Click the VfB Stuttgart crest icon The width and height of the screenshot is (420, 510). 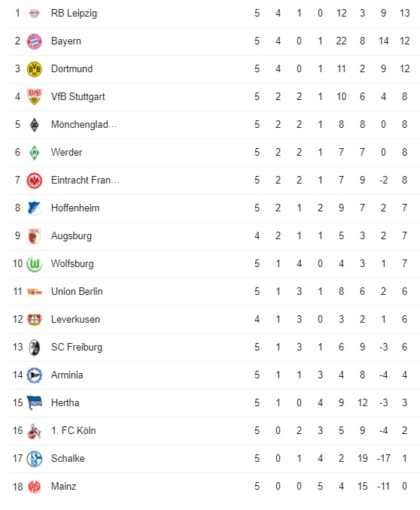click(34, 97)
